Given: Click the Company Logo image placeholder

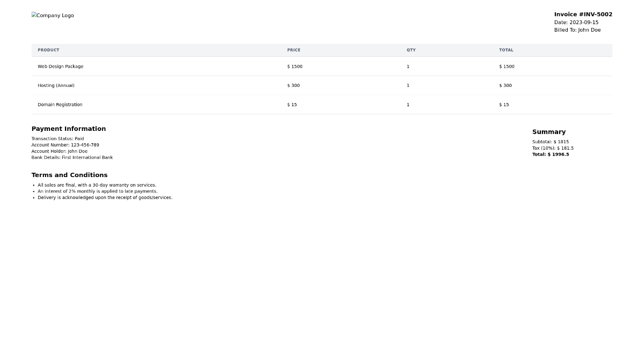Looking at the screenshot, I should tap(52, 15).
